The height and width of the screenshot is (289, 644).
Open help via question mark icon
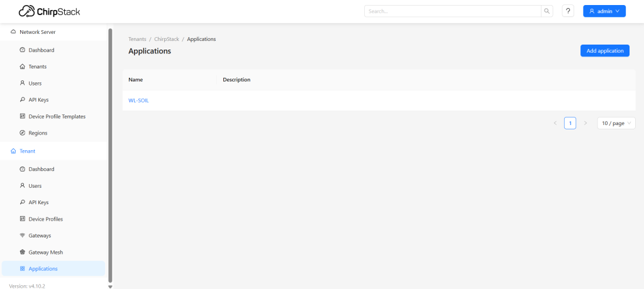click(568, 11)
